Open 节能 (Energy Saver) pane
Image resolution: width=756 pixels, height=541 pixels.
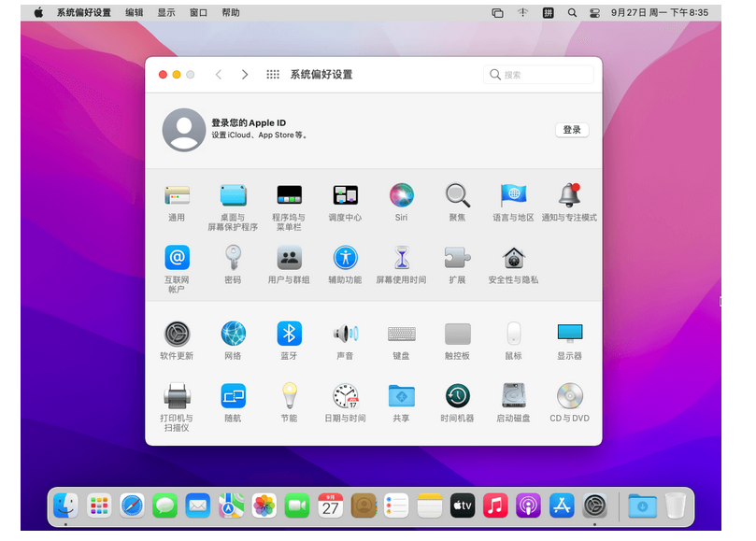[x=290, y=396]
